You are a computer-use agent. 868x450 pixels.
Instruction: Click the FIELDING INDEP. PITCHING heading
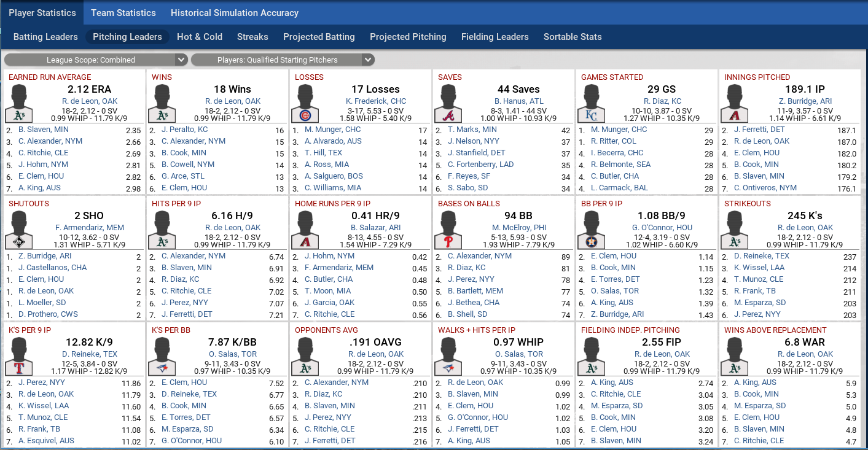click(x=631, y=330)
